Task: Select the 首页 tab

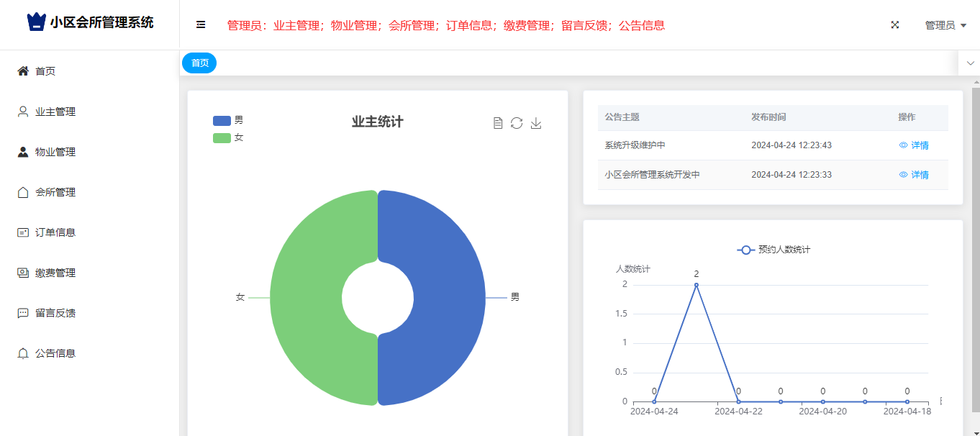Action: click(x=199, y=63)
